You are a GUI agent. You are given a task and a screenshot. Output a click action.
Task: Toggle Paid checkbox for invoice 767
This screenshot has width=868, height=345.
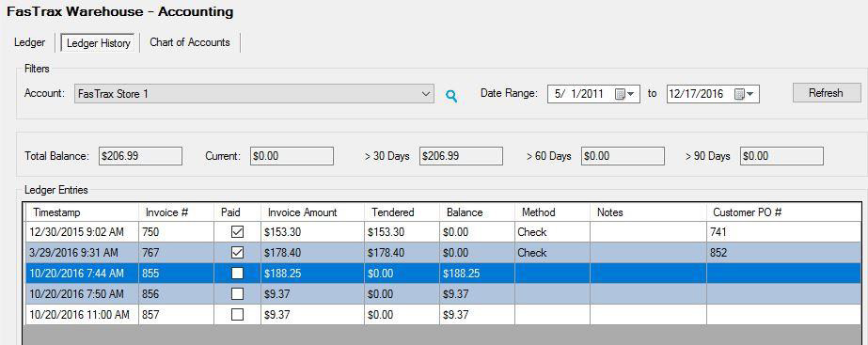pyautogui.click(x=237, y=253)
